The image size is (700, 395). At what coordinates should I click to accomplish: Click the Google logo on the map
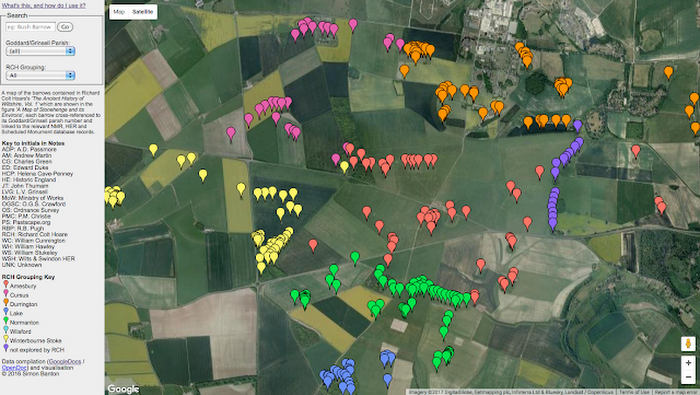click(123, 389)
